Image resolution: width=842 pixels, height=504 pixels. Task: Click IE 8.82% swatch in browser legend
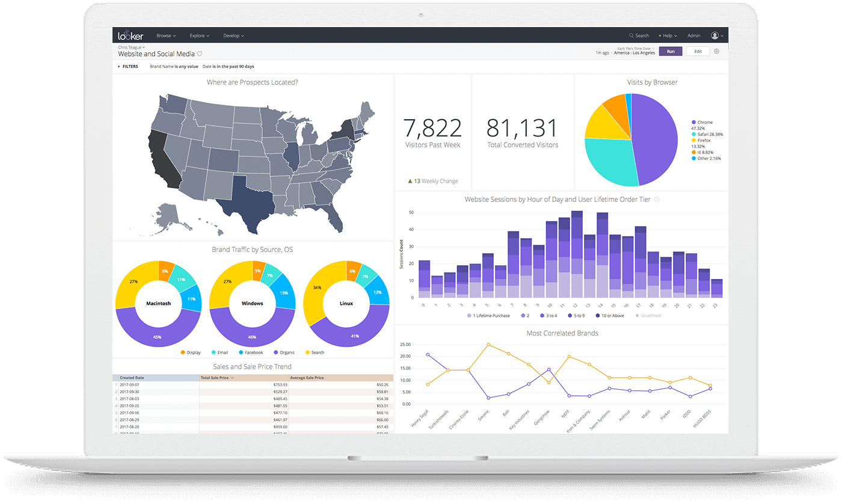point(693,152)
